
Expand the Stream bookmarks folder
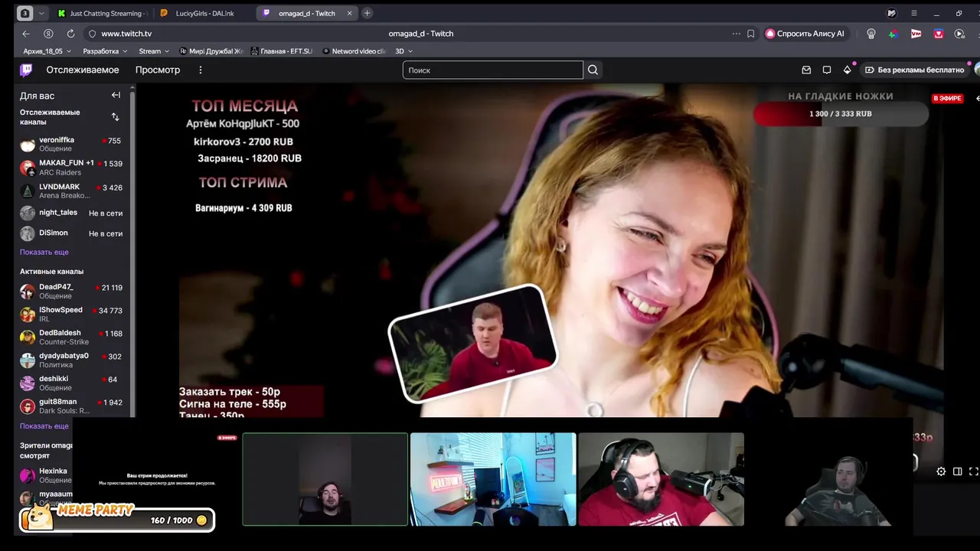pyautogui.click(x=154, y=51)
